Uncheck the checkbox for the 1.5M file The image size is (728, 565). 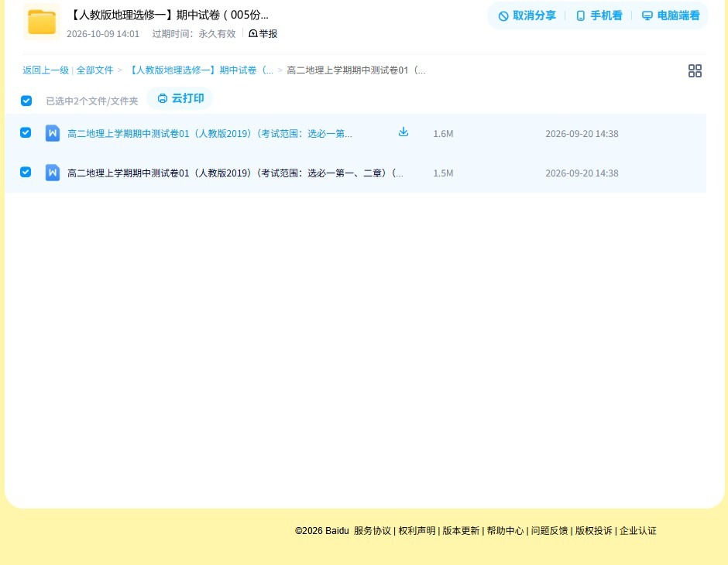pyautogui.click(x=26, y=172)
